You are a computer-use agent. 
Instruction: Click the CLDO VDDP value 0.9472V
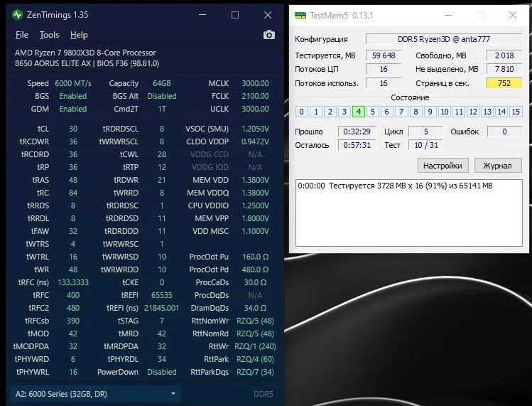click(x=255, y=141)
